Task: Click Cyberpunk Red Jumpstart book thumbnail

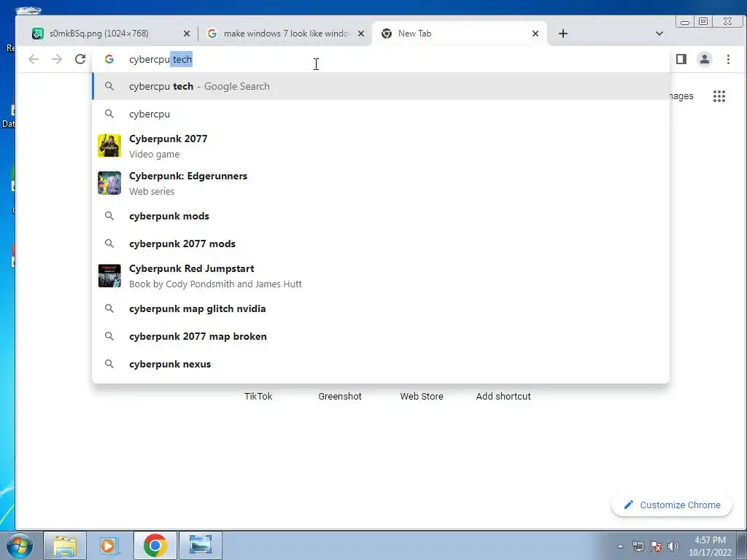Action: [109, 276]
